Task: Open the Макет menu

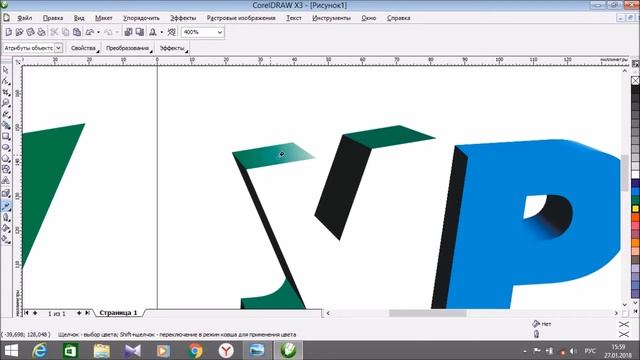Action: [104, 18]
